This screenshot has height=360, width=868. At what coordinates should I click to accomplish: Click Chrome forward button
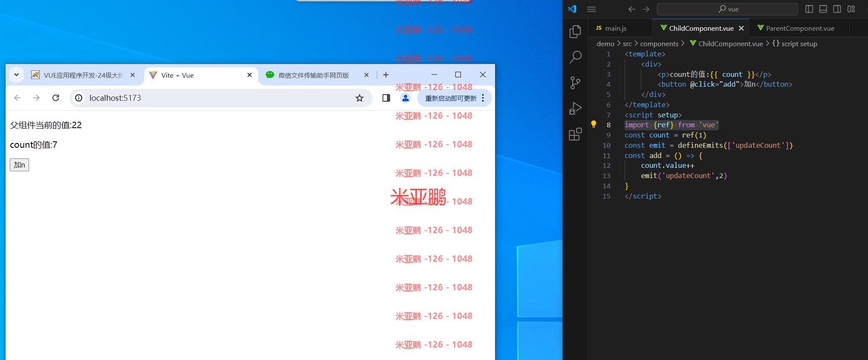coord(36,98)
